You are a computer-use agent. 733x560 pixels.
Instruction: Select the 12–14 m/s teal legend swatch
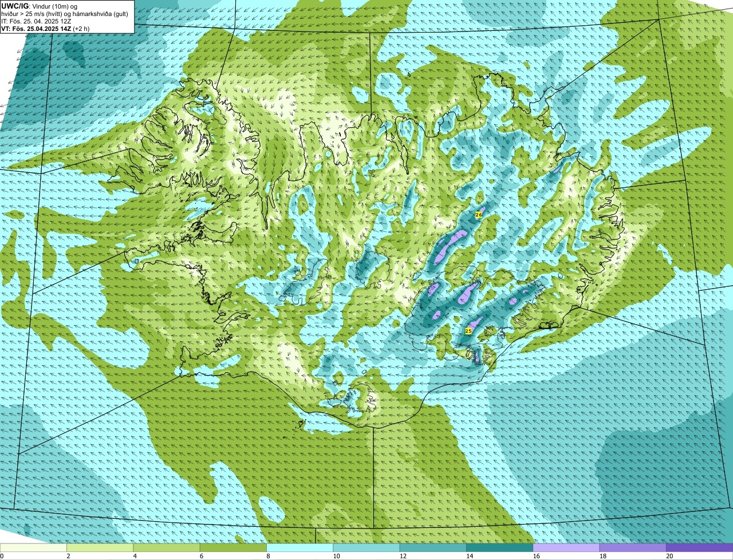pyautogui.click(x=433, y=548)
